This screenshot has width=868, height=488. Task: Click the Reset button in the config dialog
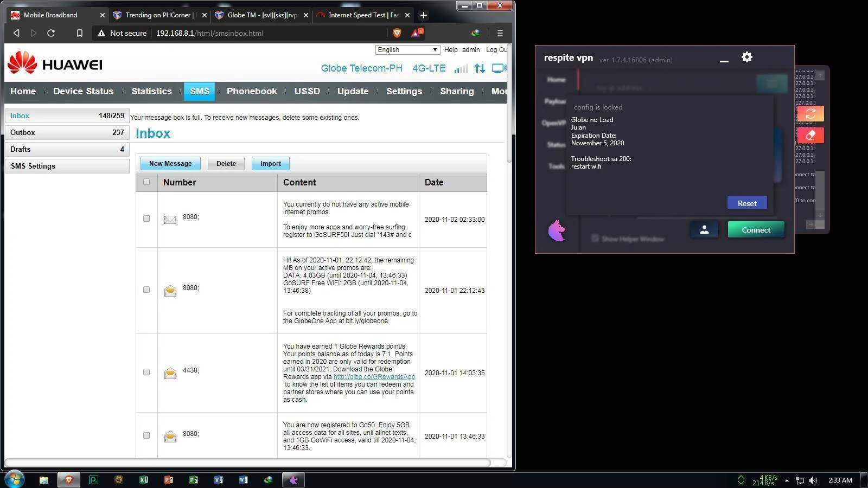[747, 203]
